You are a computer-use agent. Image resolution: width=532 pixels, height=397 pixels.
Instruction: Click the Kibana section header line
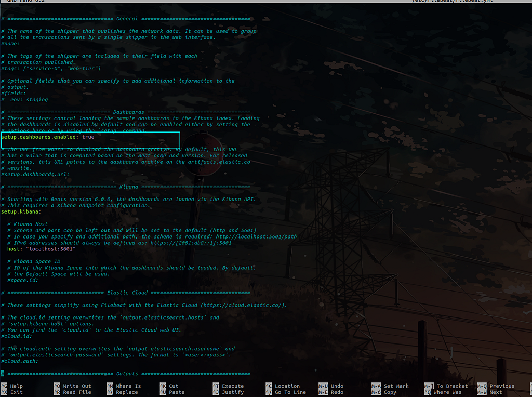(x=126, y=187)
